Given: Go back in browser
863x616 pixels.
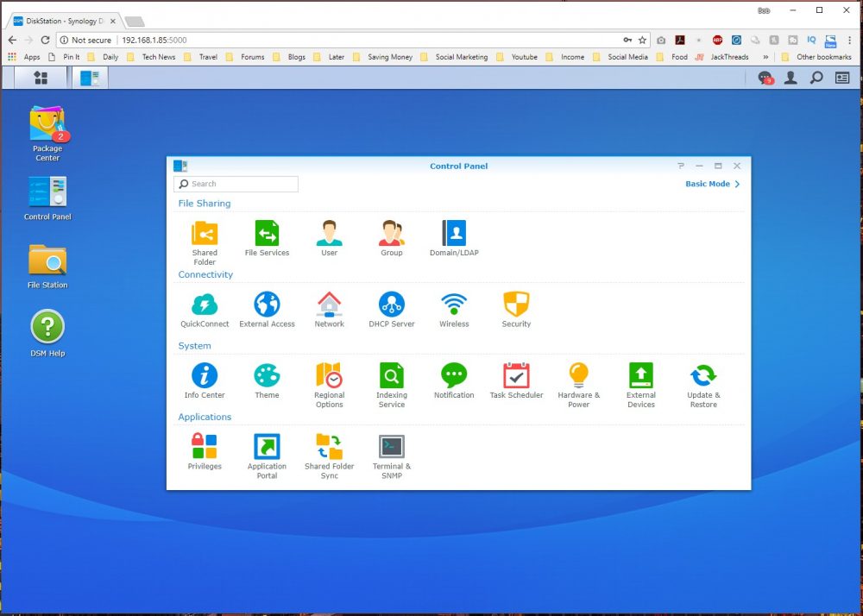Looking at the screenshot, I should (x=12, y=41).
